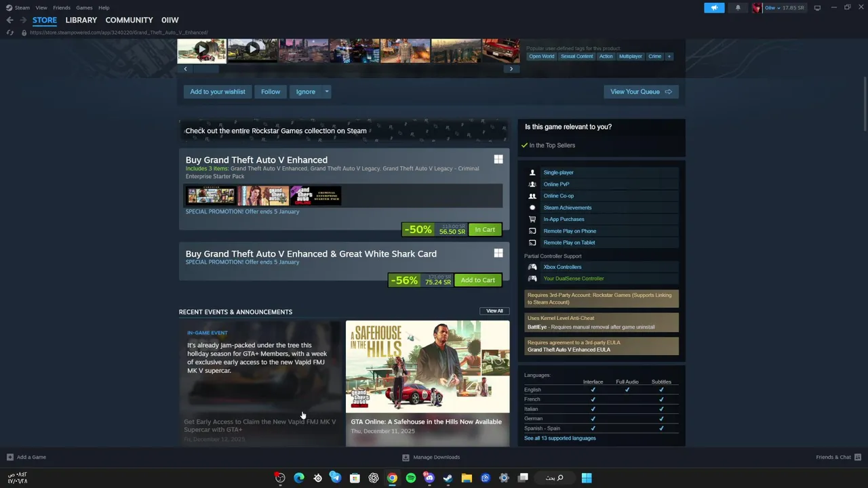
Task: Open the Grand Theft Auto V Enhanced EULA link
Action: tap(568, 350)
